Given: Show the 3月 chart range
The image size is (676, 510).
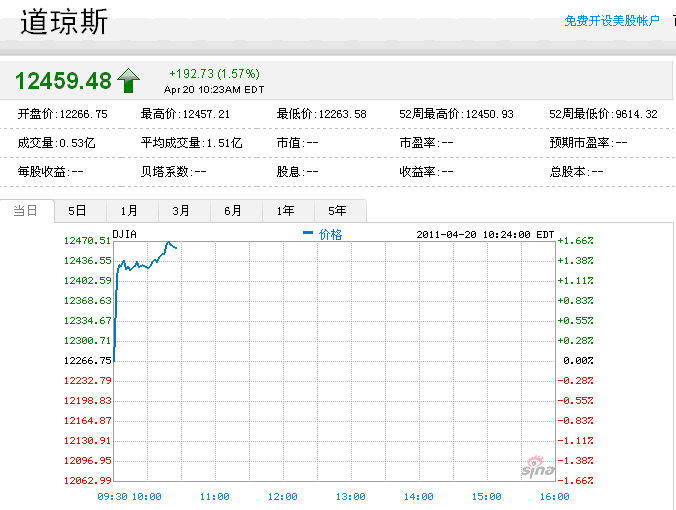Looking at the screenshot, I should click(181, 211).
